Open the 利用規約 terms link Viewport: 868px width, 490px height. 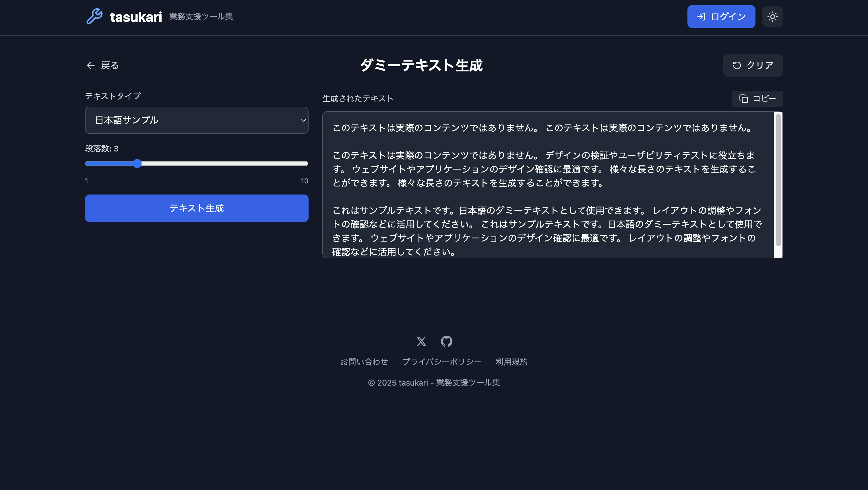(511, 362)
